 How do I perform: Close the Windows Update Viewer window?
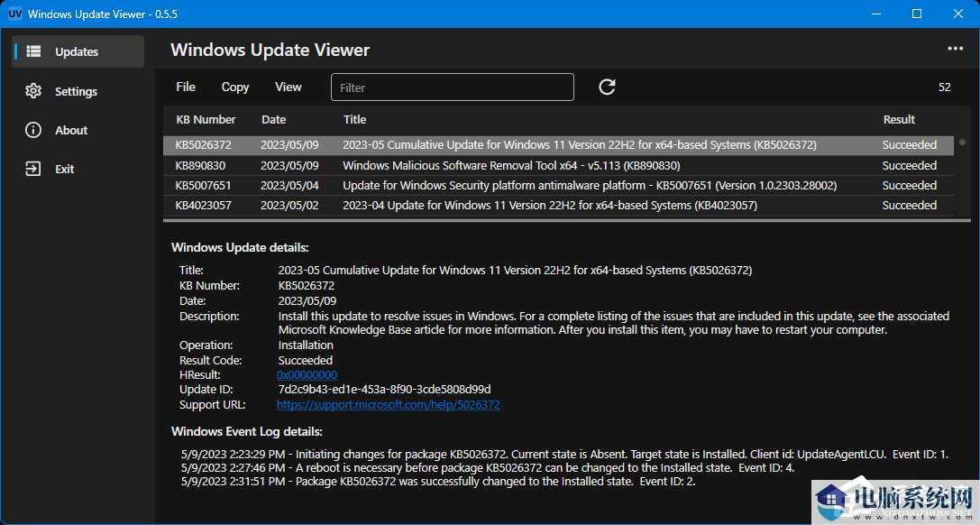tap(958, 14)
